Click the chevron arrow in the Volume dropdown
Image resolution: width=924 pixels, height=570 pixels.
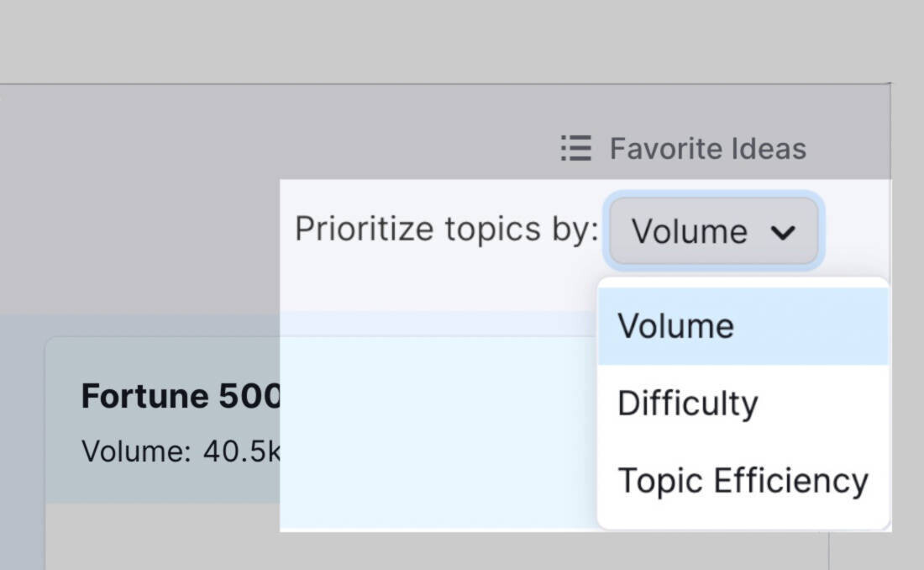point(783,232)
